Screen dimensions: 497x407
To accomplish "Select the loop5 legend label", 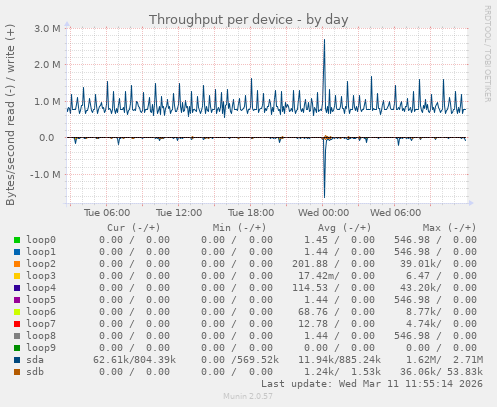I will click(x=41, y=300).
